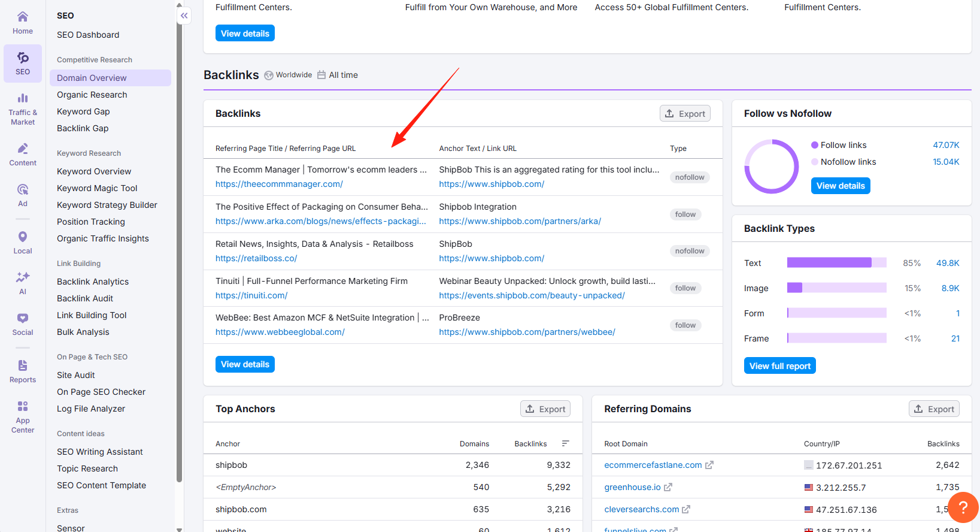980x532 pixels.
Task: Export the Top Anchors table
Action: [545, 409]
